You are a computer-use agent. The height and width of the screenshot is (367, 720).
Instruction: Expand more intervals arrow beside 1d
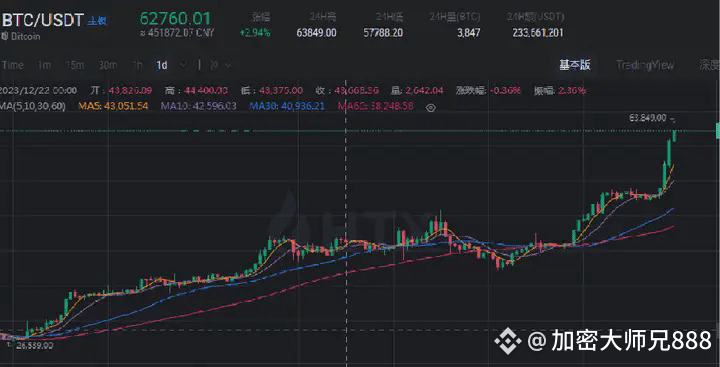point(183,65)
